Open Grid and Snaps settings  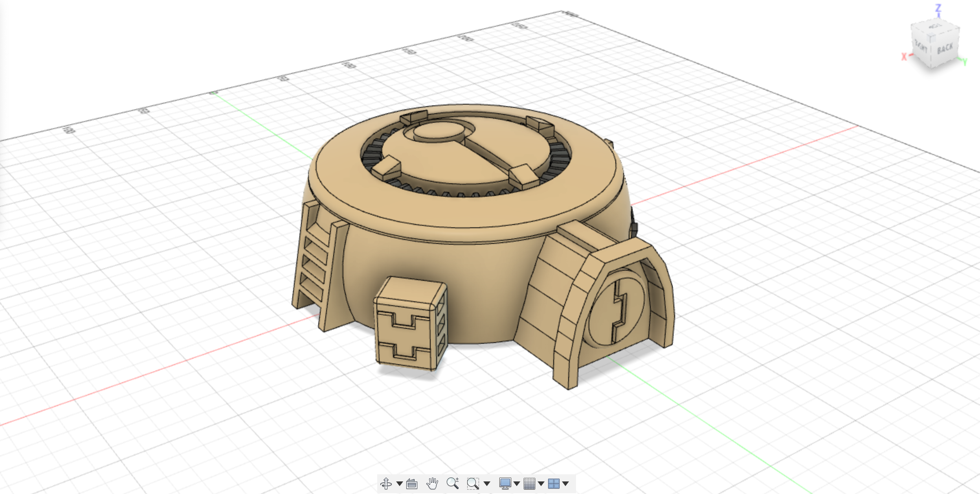point(529,483)
